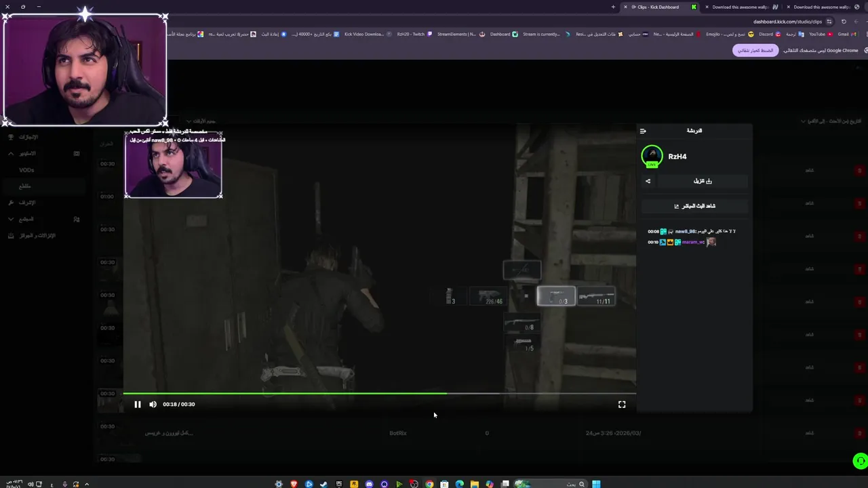Seek on the green clip progress bar
This screenshot has height=488, width=868.
pos(380,393)
